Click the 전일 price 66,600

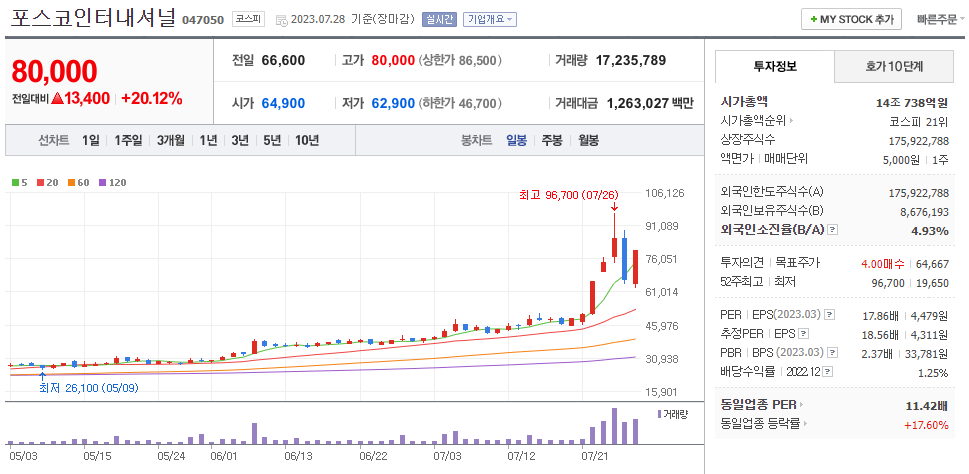(283, 61)
